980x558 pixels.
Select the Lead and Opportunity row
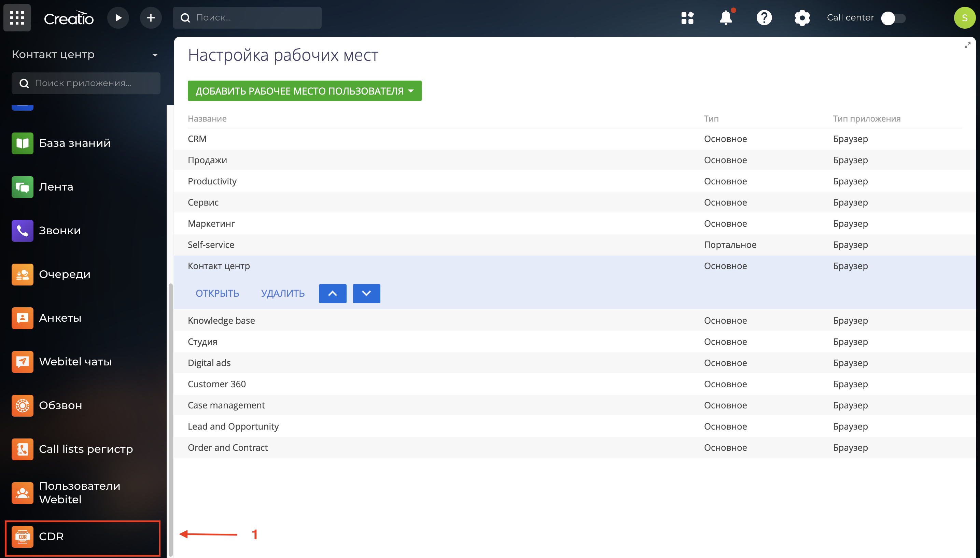[575, 426]
